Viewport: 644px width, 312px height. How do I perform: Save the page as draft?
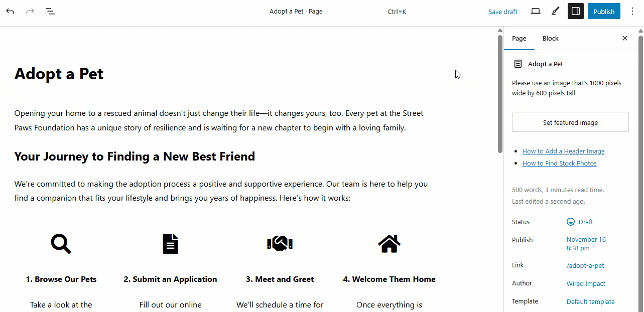[503, 11]
